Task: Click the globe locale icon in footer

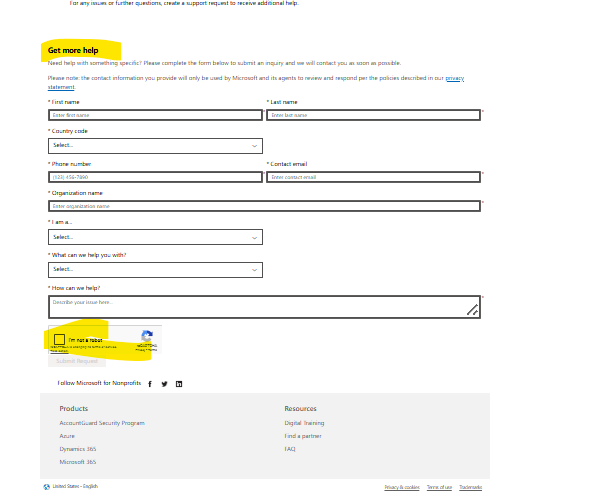Action: coord(47,487)
